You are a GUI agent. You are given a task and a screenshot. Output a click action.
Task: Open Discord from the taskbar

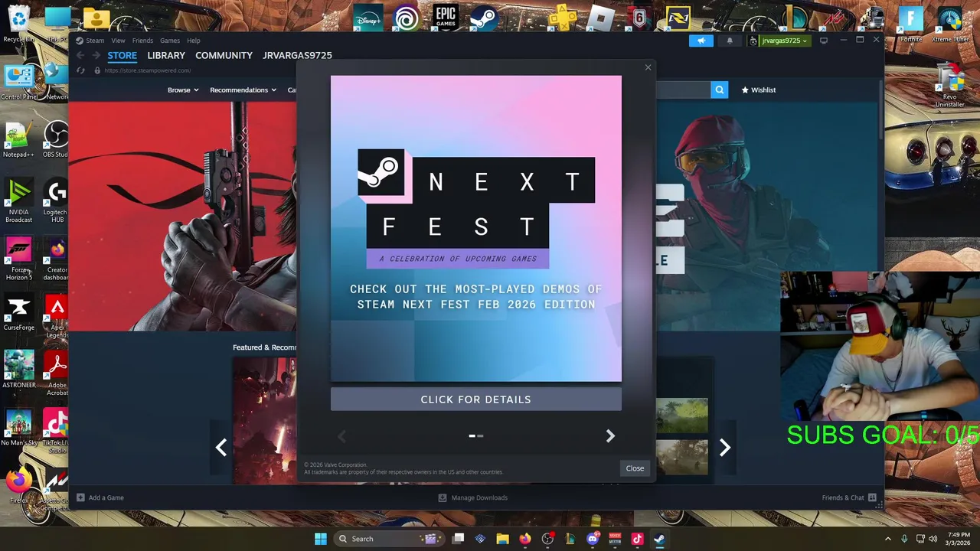tap(593, 539)
